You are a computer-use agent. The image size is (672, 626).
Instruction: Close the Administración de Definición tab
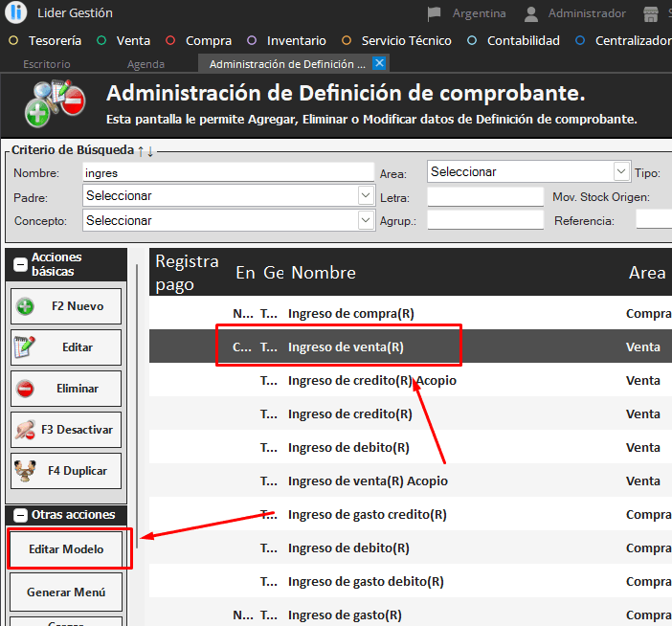coord(379,64)
